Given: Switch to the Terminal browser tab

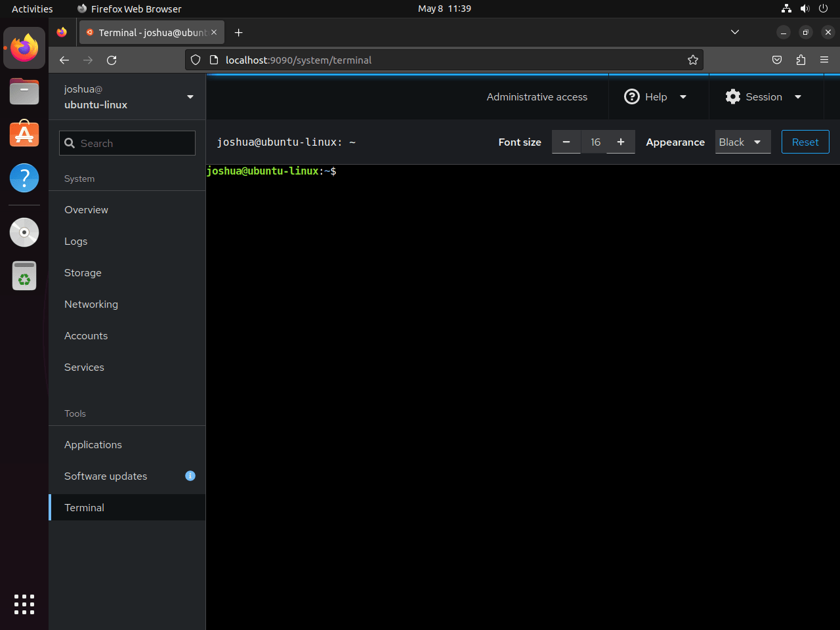Looking at the screenshot, I should coord(151,32).
